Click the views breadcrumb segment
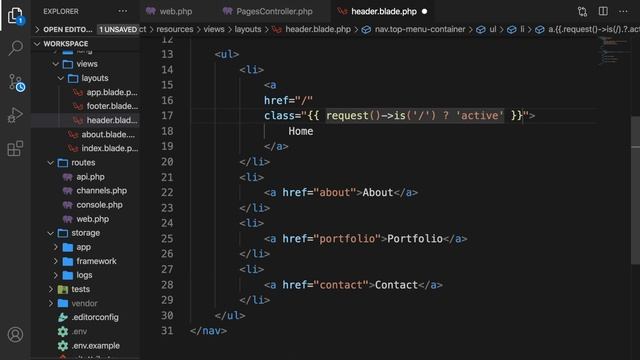This screenshot has width=640, height=360. tap(214, 29)
